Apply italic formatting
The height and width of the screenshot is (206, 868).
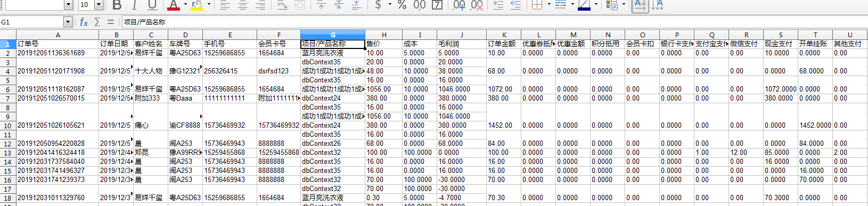tap(134, 5)
